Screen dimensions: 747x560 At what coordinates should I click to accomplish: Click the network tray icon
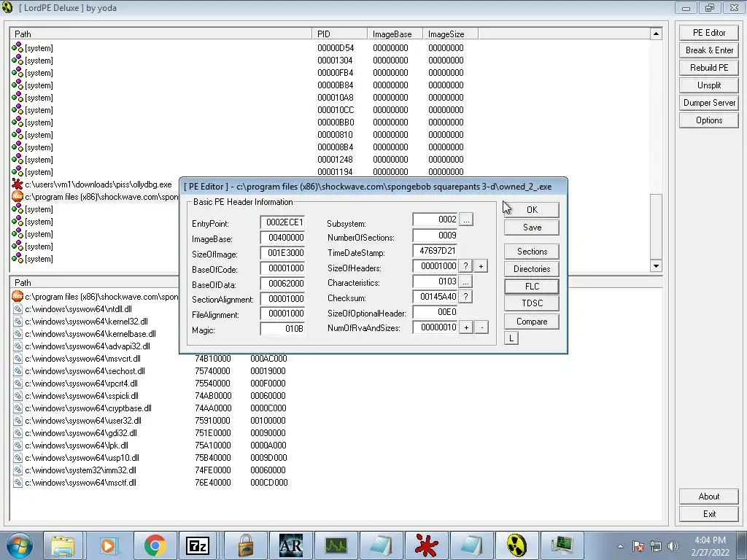[656, 546]
